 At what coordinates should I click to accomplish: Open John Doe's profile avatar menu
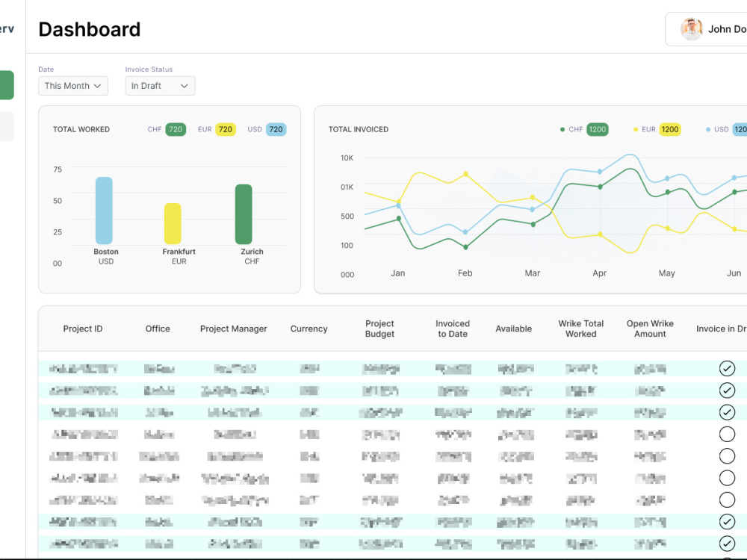pos(691,29)
